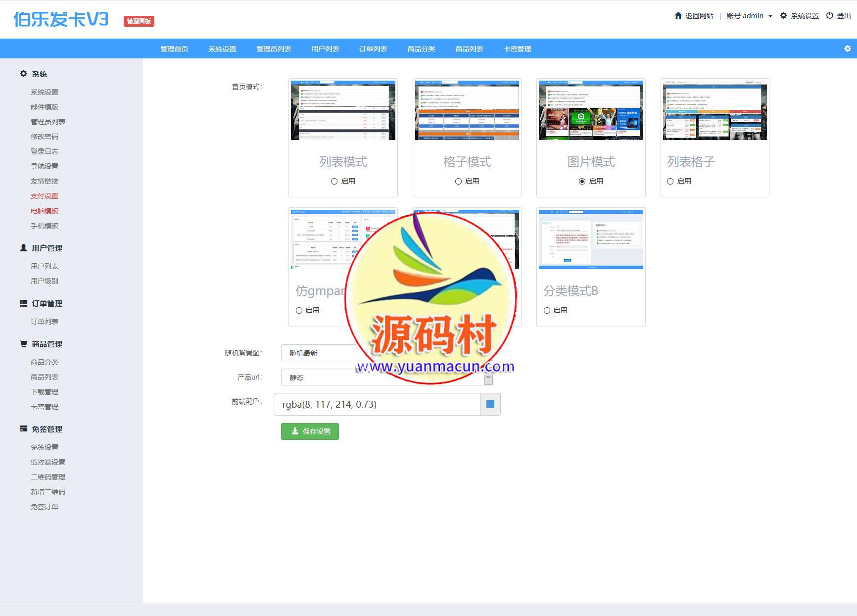Screen dimensions: 857x616
Task: Click the 免签管理 card icon in sidebar
Action: coord(23,429)
